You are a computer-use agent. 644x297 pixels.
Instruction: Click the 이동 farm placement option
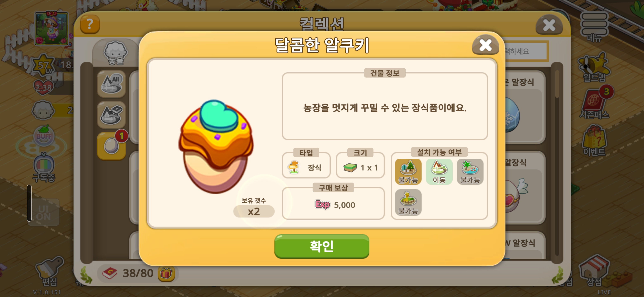point(439,172)
